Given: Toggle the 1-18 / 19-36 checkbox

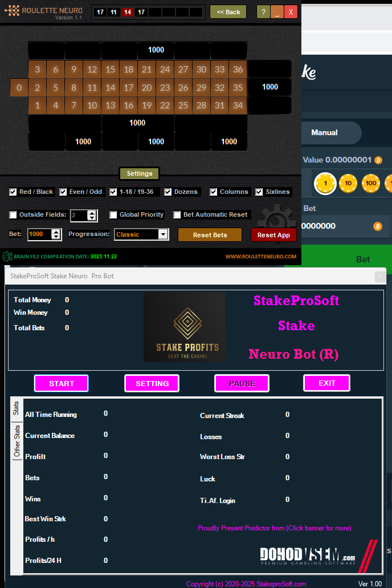Looking at the screenshot, I should pyautogui.click(x=113, y=192).
